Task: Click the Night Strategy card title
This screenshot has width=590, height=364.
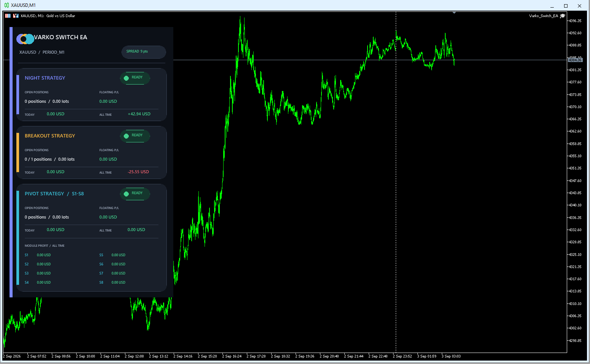Action: pos(45,78)
